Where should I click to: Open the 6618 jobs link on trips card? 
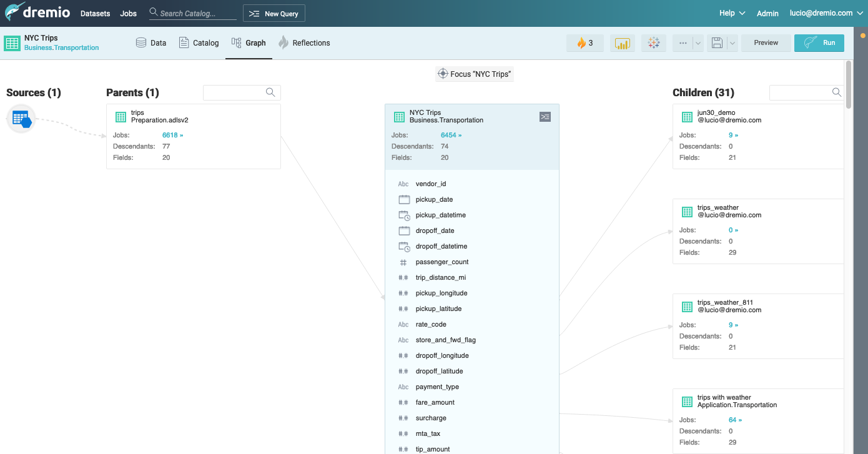click(x=172, y=135)
